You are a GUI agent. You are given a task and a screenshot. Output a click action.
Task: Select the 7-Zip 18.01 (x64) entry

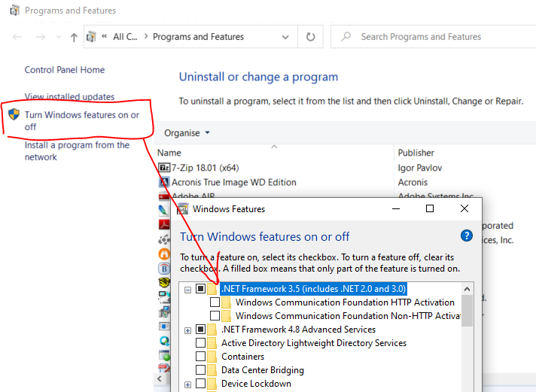tap(205, 168)
